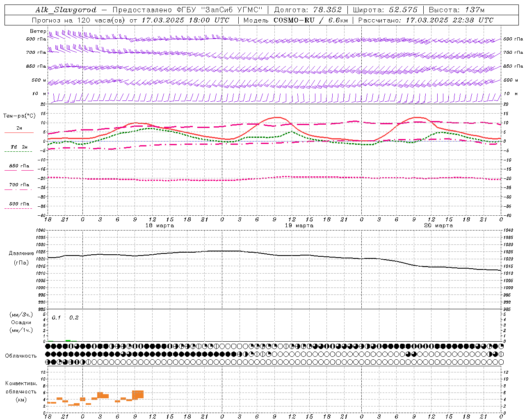This screenshot has height=420, width=525.
Task: Click the 500 гПа entry in the temperature legend
Action: 19,204
